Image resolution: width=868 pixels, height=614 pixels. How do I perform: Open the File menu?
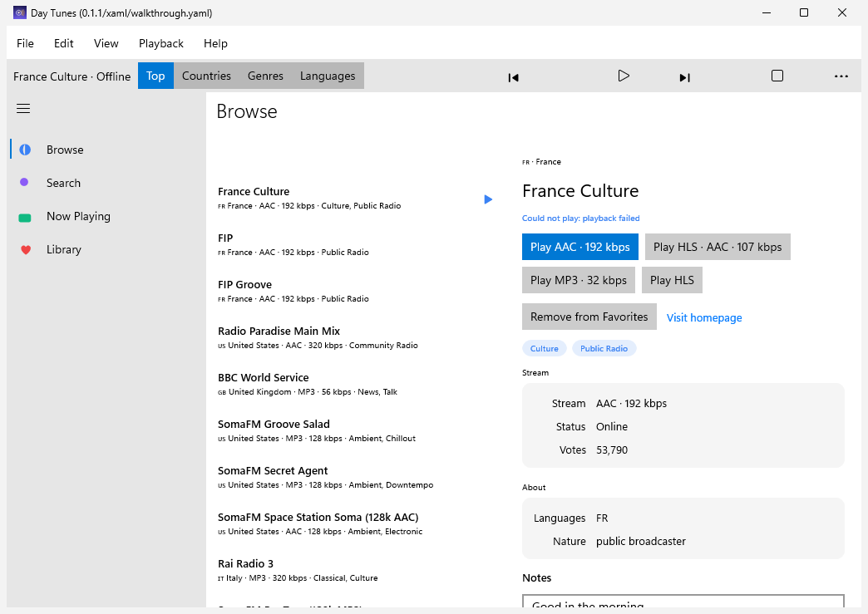(x=25, y=43)
